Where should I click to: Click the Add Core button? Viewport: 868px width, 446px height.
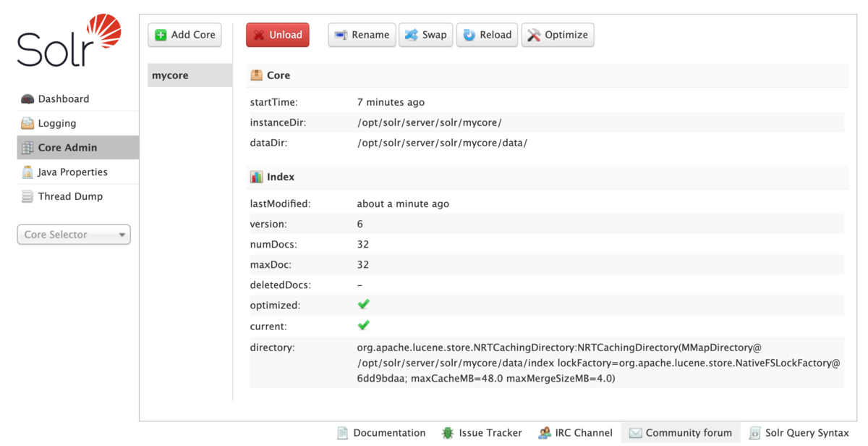(x=185, y=35)
